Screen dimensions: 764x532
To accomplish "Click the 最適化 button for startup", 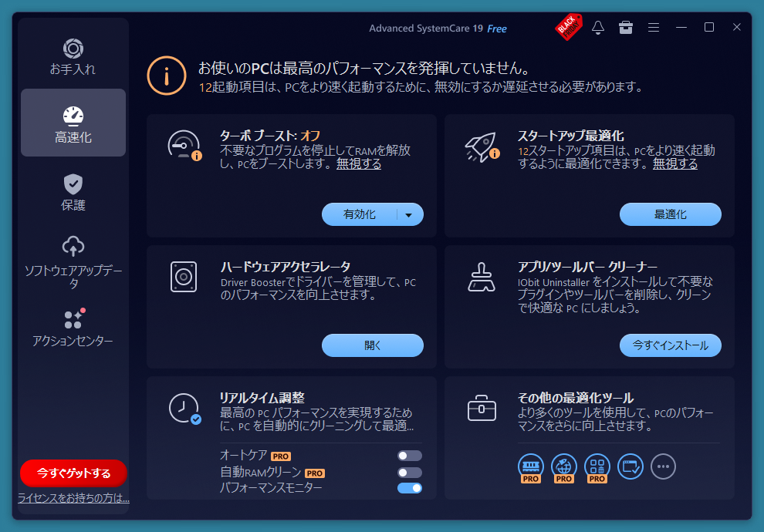I will coord(670,214).
